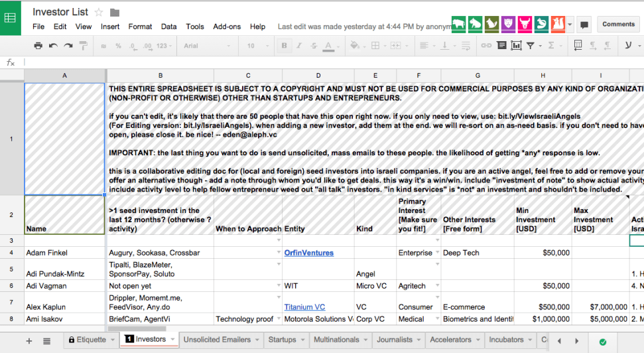Click the horizontal scrollbar thumb

[x=137, y=328]
